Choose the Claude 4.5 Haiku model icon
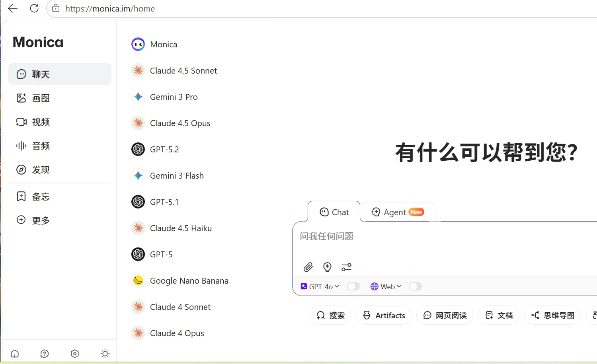This screenshot has height=364, width=597. pos(138,228)
